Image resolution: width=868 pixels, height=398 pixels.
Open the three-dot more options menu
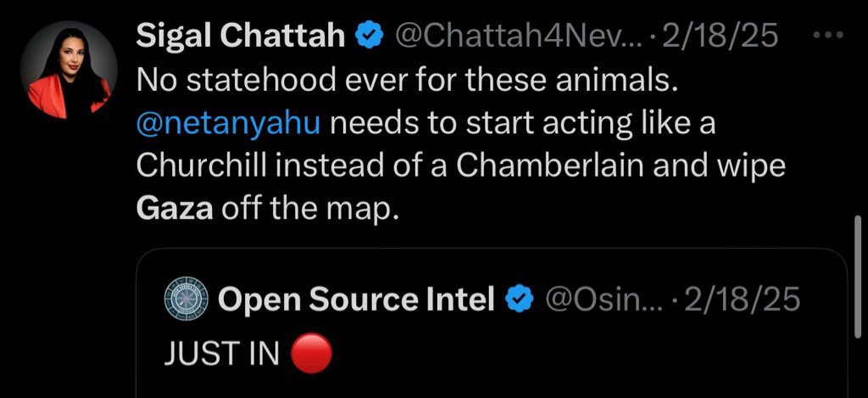tap(828, 36)
